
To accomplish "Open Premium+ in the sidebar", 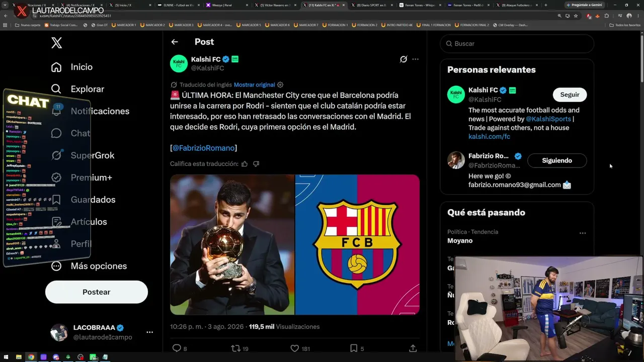I will [x=82, y=177].
